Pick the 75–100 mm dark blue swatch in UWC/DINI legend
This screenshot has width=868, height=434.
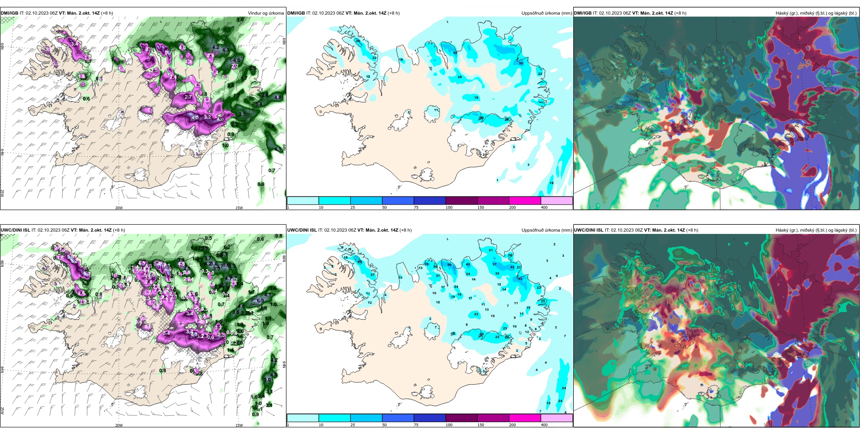click(x=429, y=418)
